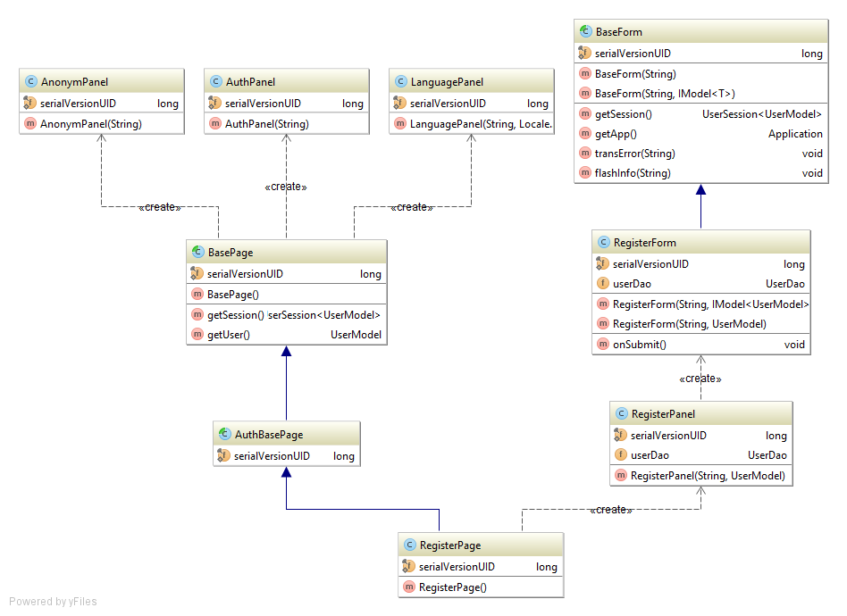This screenshot has height=616, width=847.
Task: Click the class icon next to BaseForm
Action: 585,32
